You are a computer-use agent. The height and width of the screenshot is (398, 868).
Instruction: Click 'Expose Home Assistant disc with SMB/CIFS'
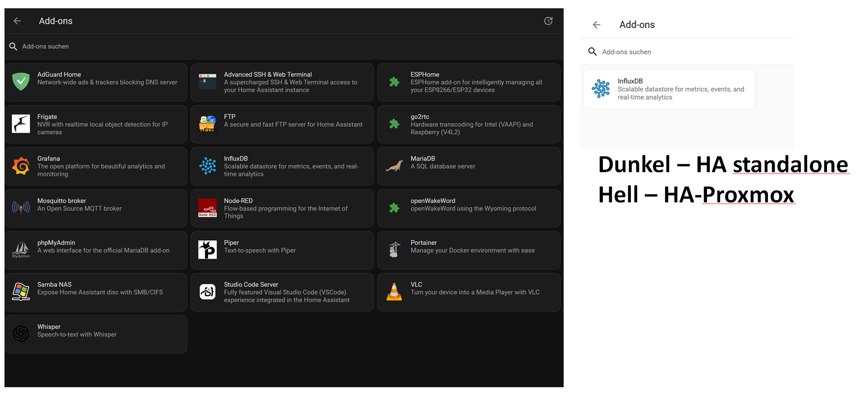click(100, 292)
